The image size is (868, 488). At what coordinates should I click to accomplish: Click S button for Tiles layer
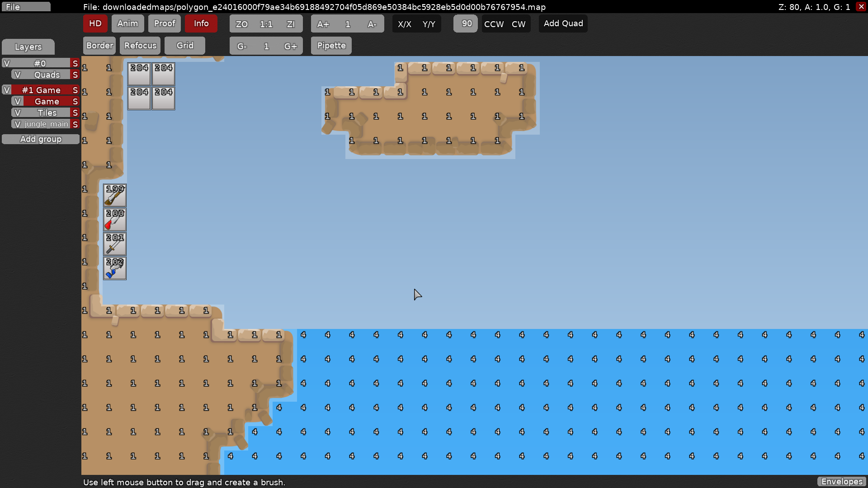click(75, 113)
